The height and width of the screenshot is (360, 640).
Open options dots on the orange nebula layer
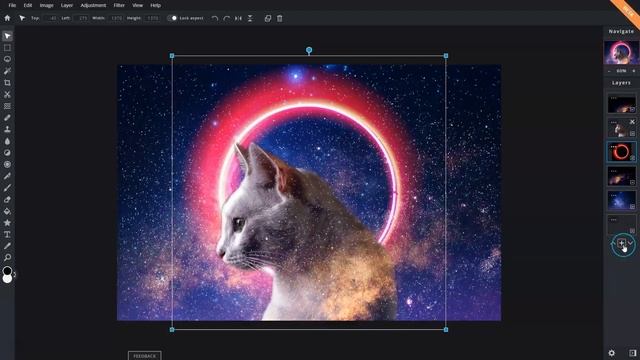pyautogui.click(x=613, y=171)
